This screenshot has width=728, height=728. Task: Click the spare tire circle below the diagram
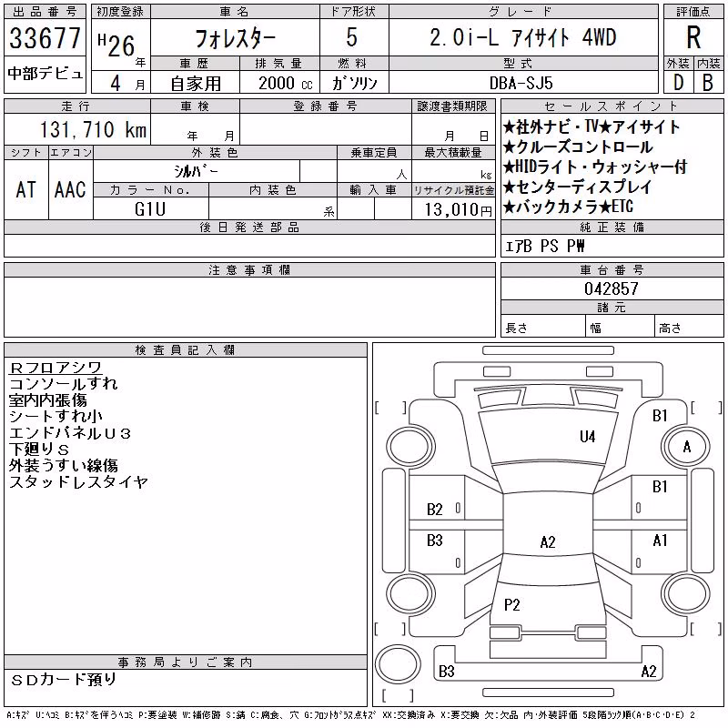[x=398, y=664]
